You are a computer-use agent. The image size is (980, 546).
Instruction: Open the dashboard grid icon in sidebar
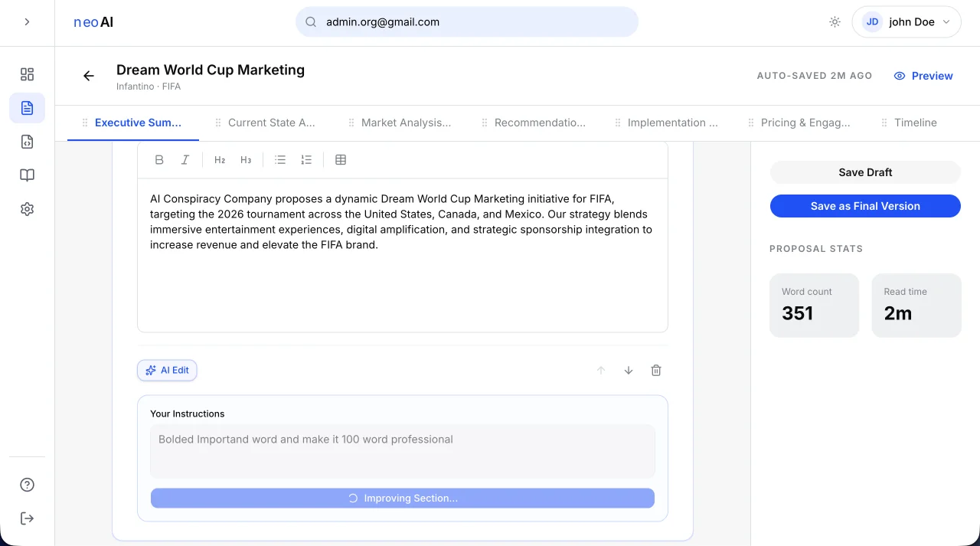click(x=27, y=74)
